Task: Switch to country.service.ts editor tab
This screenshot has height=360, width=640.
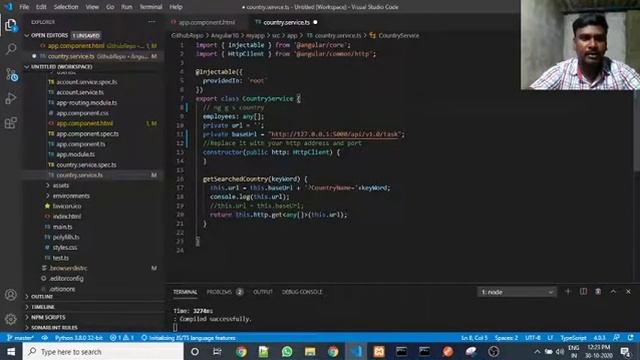Action: pos(287,22)
